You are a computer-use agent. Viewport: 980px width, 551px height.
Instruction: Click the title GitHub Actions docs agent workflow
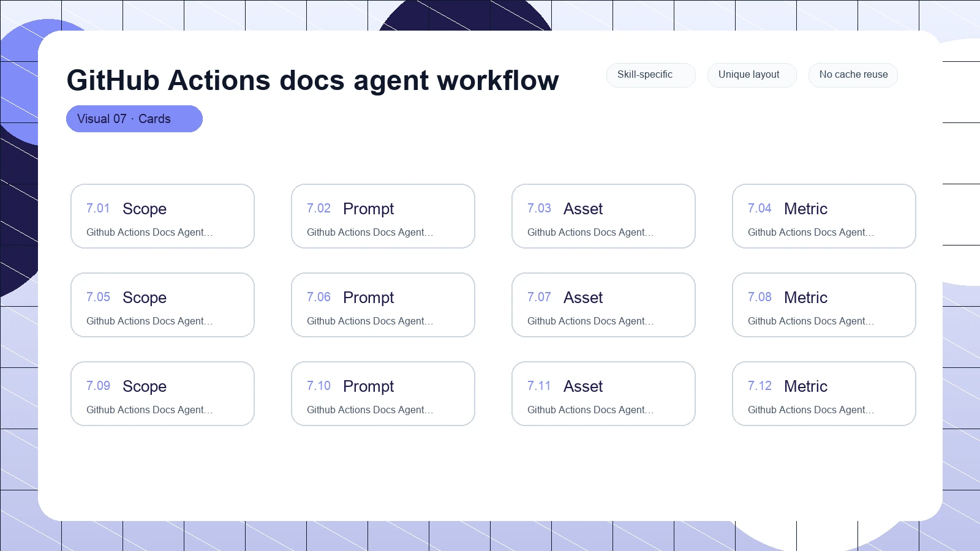(x=312, y=80)
